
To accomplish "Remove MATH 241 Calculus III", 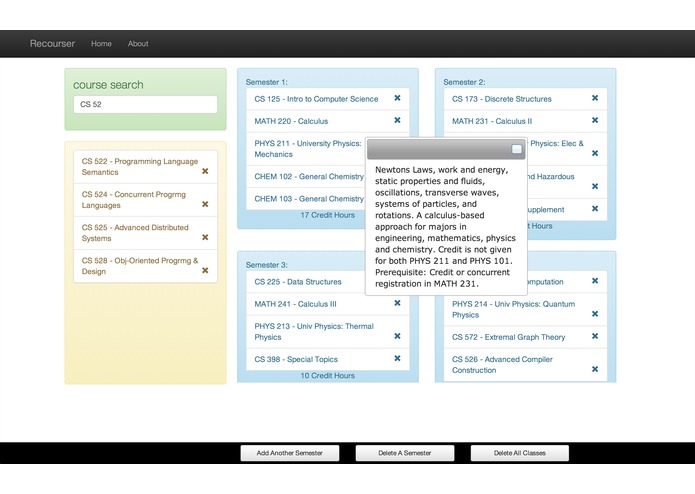I will pyautogui.click(x=397, y=303).
